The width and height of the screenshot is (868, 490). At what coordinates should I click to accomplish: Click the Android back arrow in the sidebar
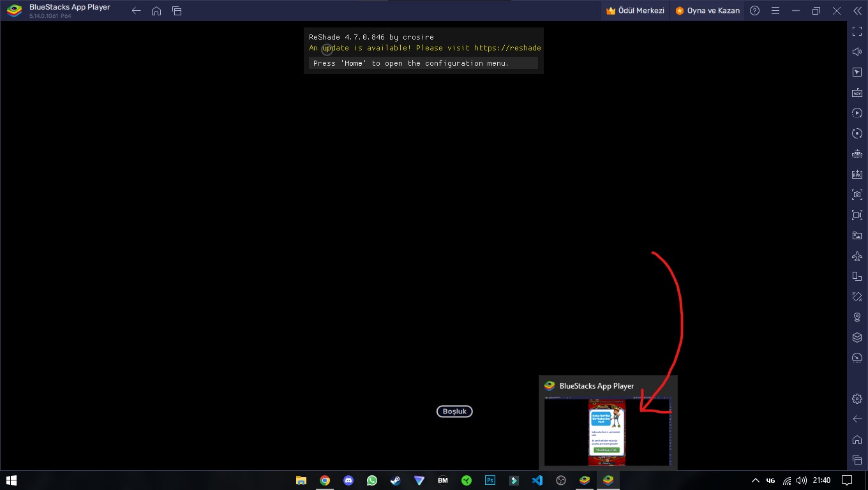857,419
